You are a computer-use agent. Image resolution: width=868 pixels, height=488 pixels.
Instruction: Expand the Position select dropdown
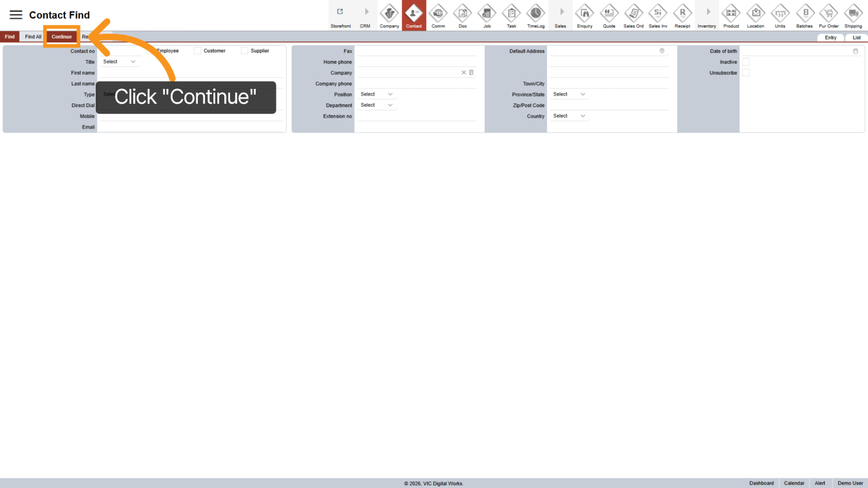(377, 94)
